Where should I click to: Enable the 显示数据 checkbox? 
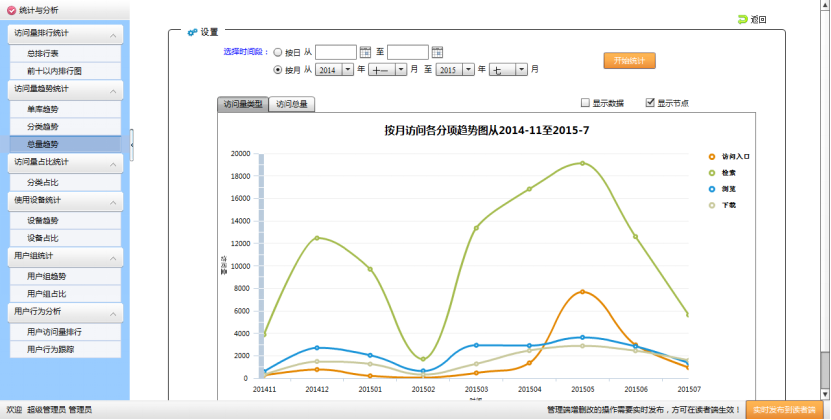[x=585, y=103]
